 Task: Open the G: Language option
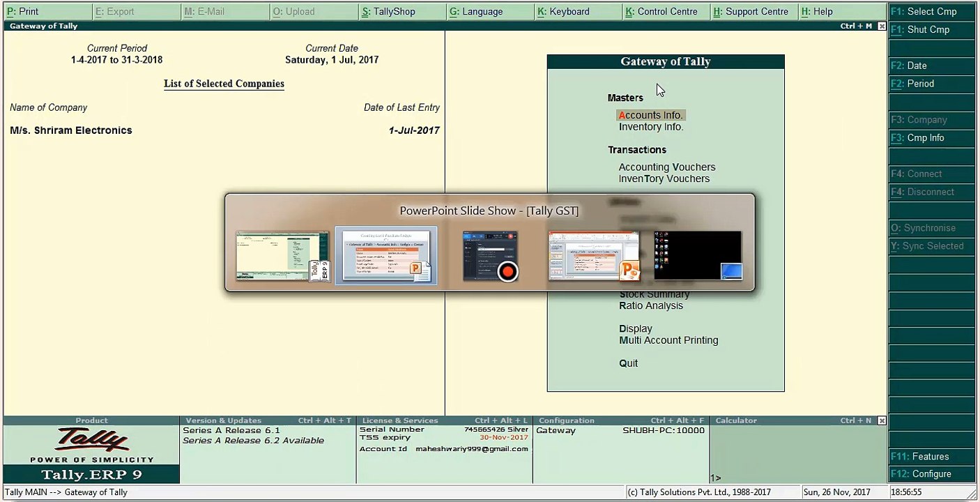pos(491,11)
